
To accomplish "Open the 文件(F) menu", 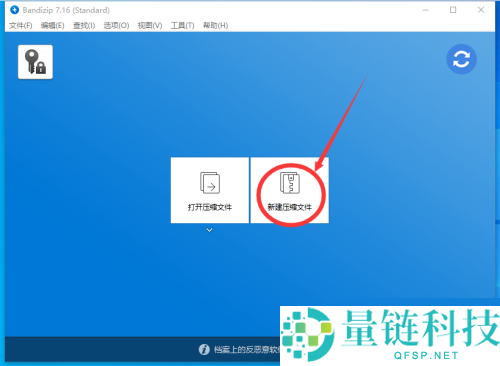I will point(21,25).
